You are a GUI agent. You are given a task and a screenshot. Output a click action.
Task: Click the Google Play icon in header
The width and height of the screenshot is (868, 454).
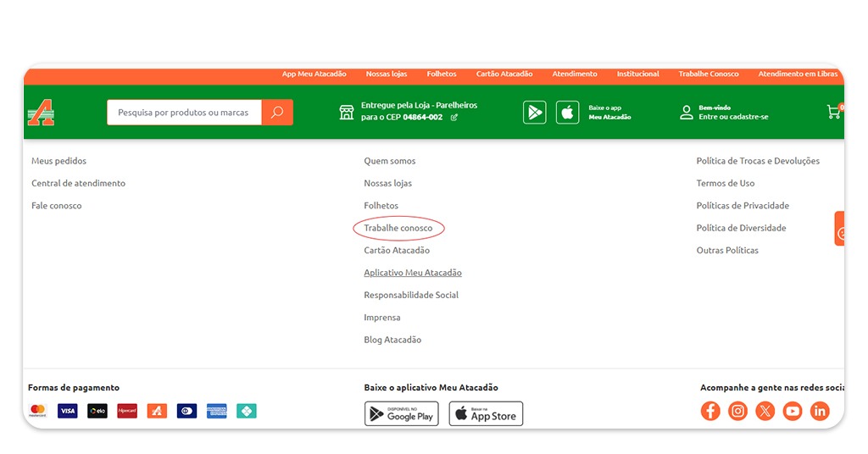534,112
